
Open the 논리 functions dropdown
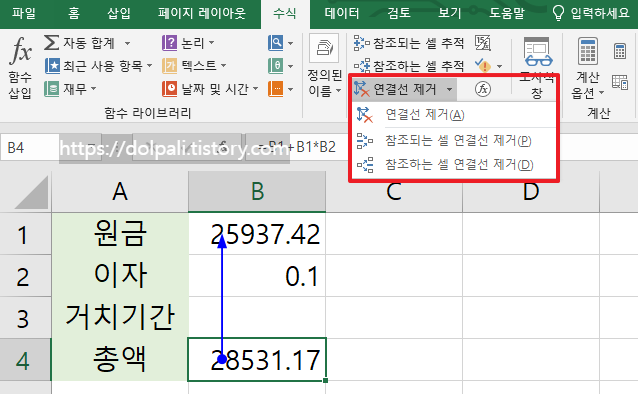pos(188,42)
